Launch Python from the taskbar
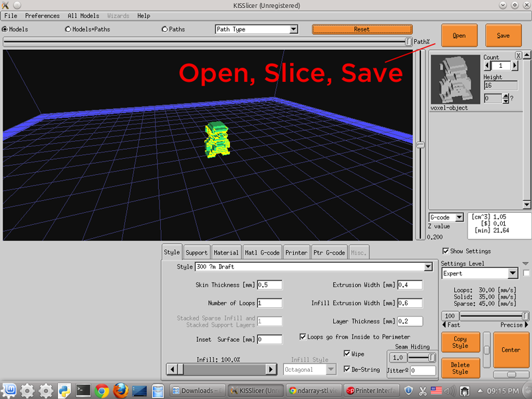532x399 pixels. (64, 390)
